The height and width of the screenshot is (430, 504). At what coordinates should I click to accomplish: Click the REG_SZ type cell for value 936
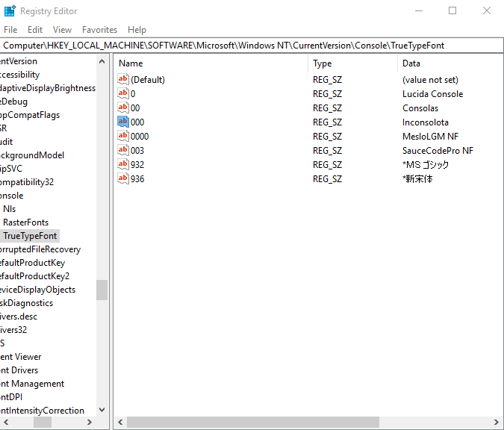pos(327,178)
